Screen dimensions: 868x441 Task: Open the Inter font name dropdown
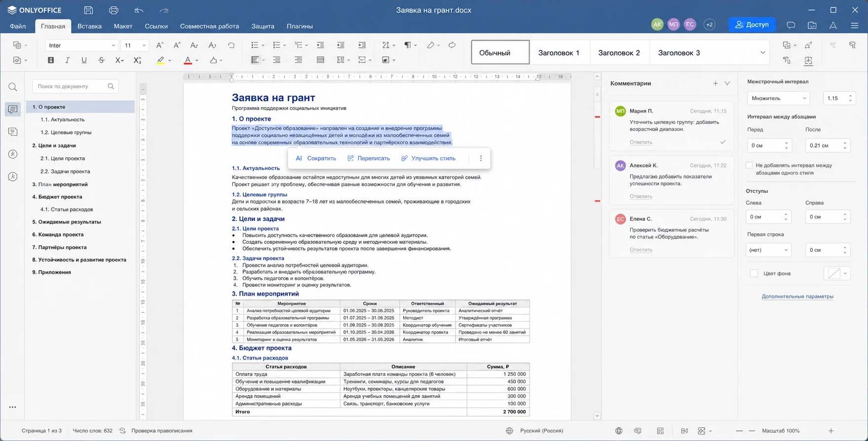point(113,45)
